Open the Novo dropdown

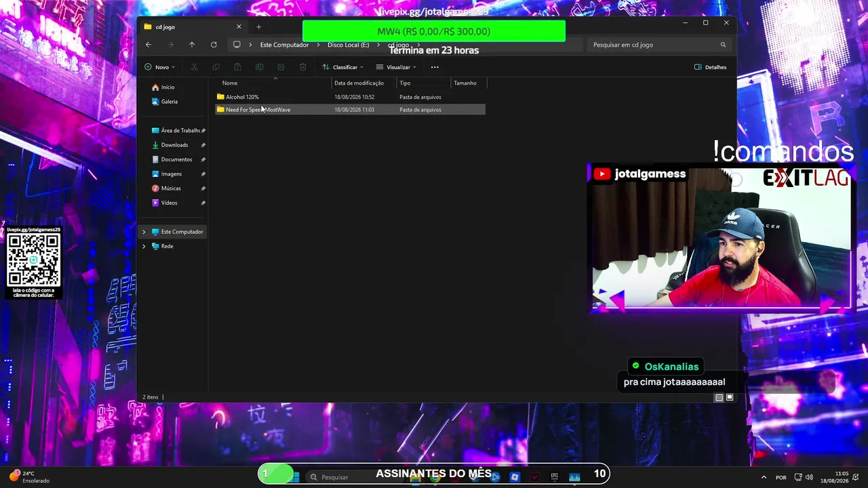[159, 67]
